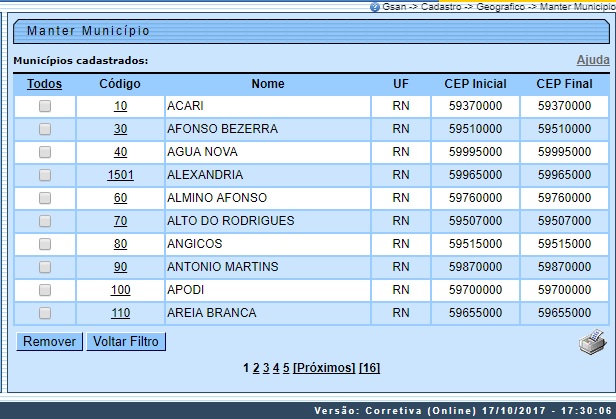Open municipality code 40 link
Viewport: 616px width, 419px height.
[x=120, y=152]
